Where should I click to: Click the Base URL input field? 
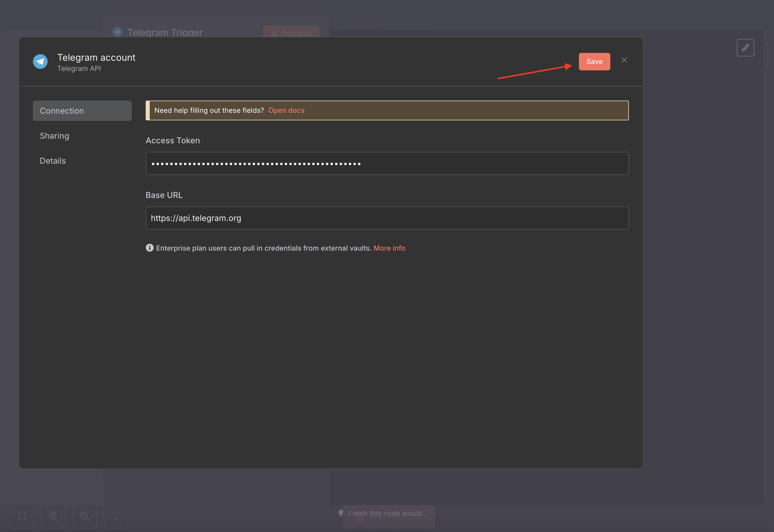click(387, 218)
